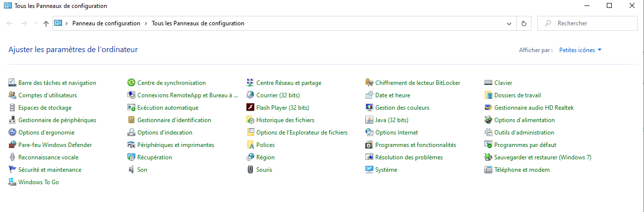This screenshot has width=644, height=212.
Task: Expand the address bar history dropdown arrow
Action: [509, 23]
